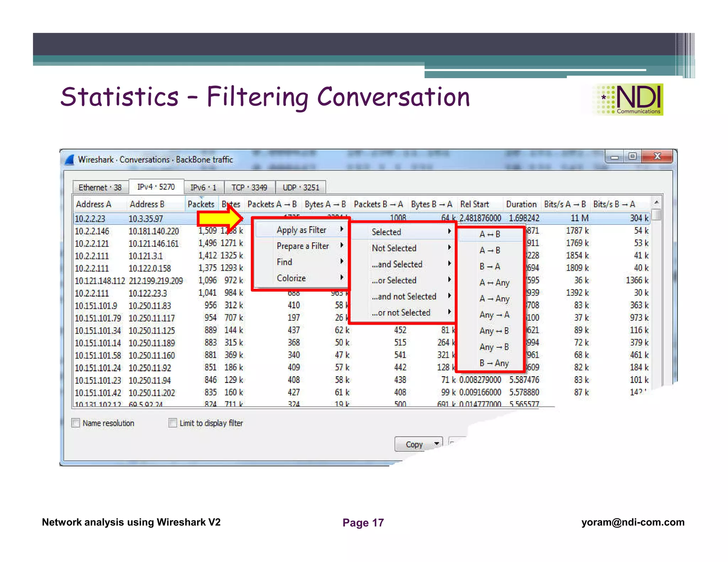
Task: Choose the B → A direction filter
Action: tap(490, 266)
